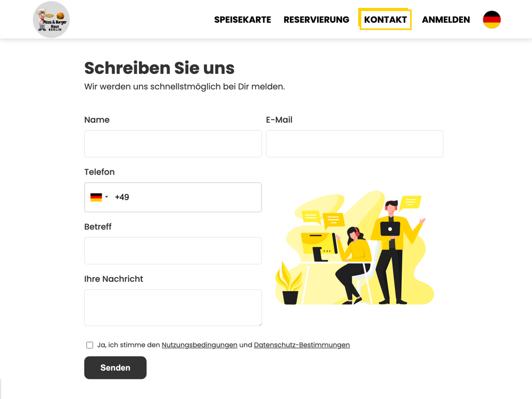Image resolution: width=532 pixels, height=399 pixels.
Task: Grab the message textarea resize handle
Action: pos(260,324)
